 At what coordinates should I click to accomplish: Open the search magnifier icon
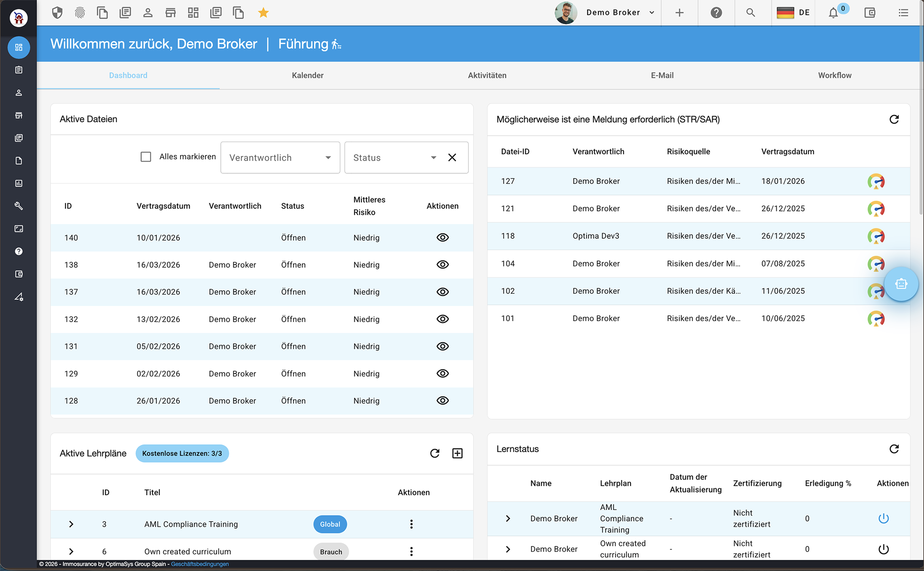pyautogui.click(x=750, y=13)
